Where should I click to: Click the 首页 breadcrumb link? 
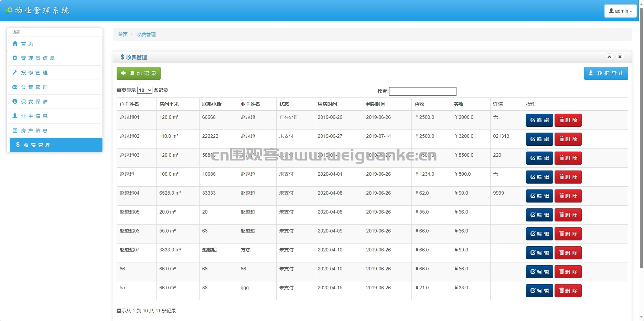click(123, 34)
